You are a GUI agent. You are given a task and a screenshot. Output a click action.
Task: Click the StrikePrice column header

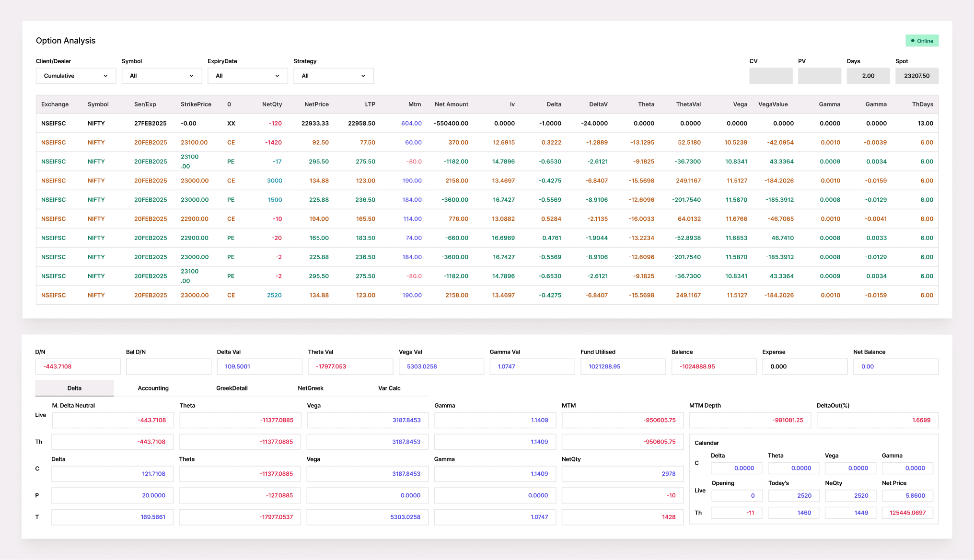coord(196,104)
